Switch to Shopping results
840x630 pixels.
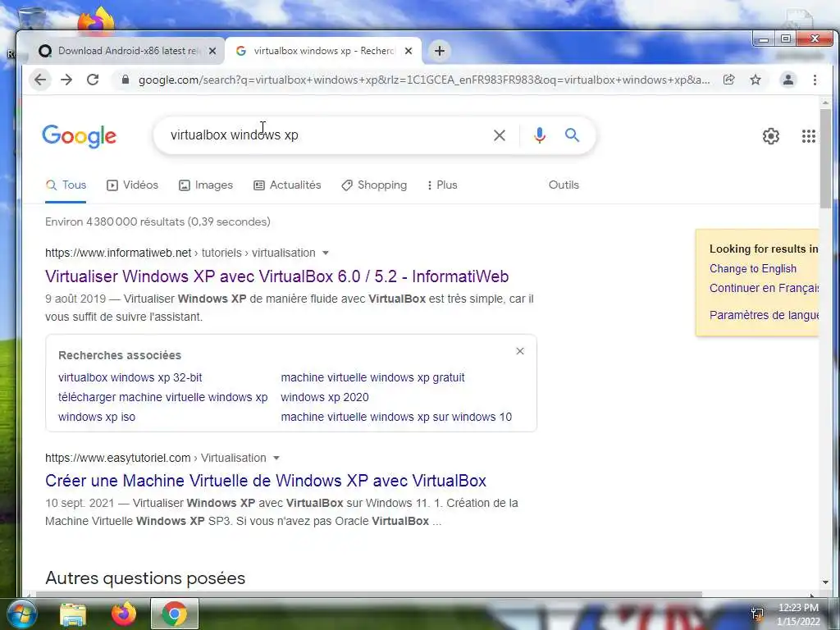click(x=374, y=185)
